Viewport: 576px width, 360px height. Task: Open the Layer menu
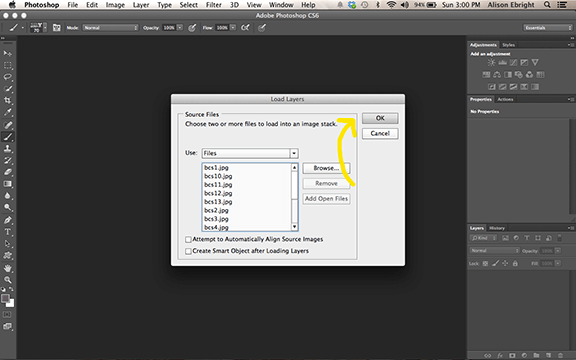pyautogui.click(x=141, y=5)
